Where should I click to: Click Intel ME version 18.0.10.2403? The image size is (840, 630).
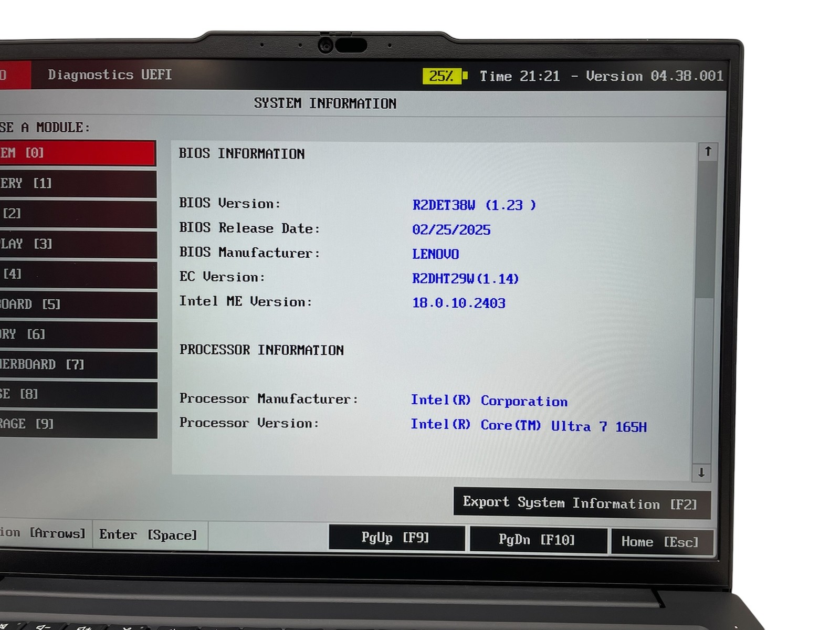pyautogui.click(x=458, y=303)
